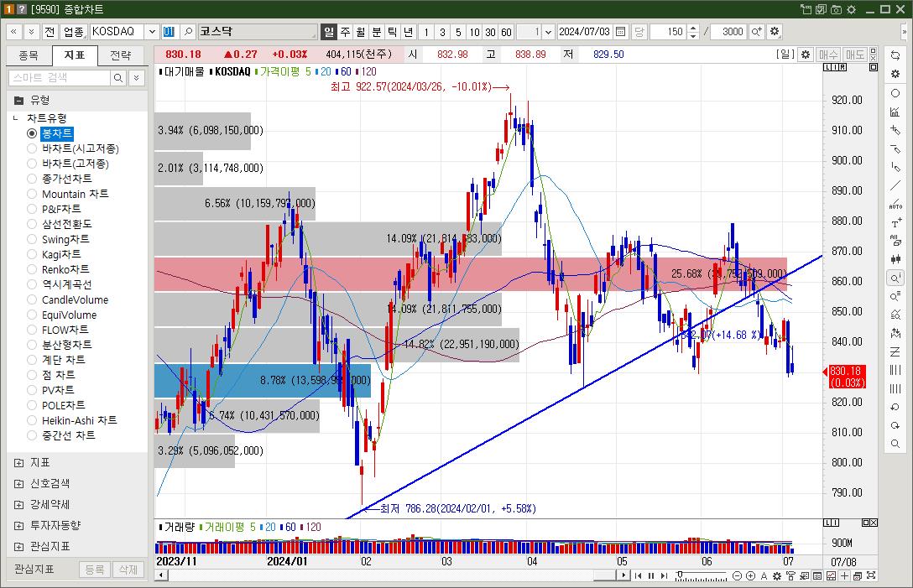The width and height of the screenshot is (913, 588).
Task: Click the 업종 button
Action: click(x=73, y=31)
